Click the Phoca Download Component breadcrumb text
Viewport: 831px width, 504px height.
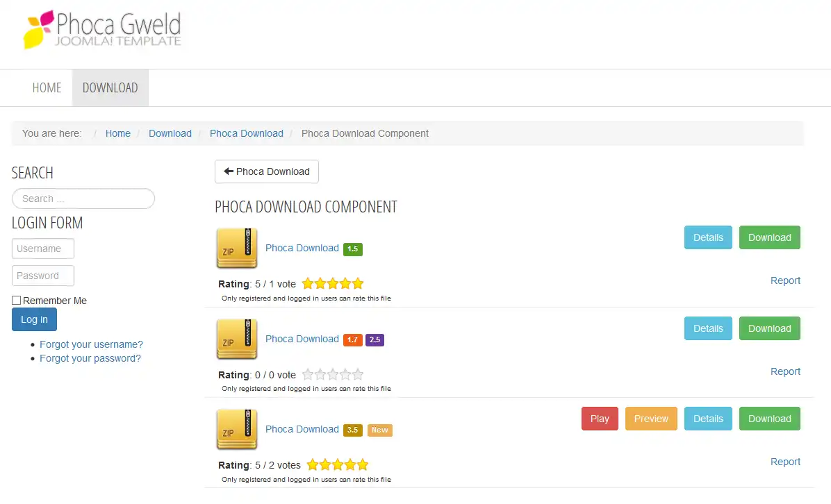point(365,133)
